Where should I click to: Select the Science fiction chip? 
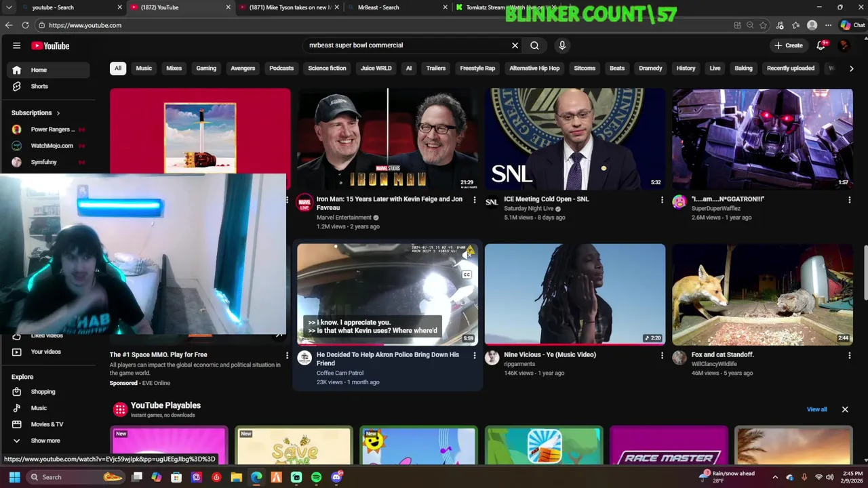pyautogui.click(x=327, y=68)
